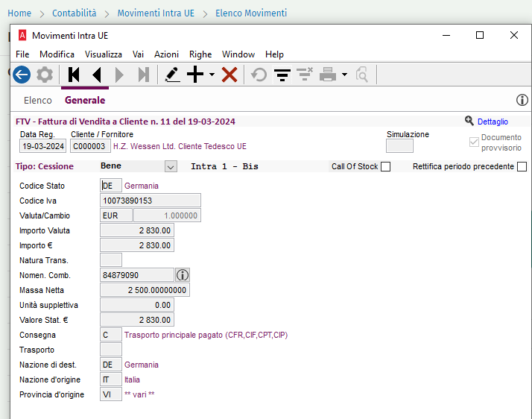The width and height of the screenshot is (532, 419).
Task: Click the blue back arrow icon
Action: (22, 75)
